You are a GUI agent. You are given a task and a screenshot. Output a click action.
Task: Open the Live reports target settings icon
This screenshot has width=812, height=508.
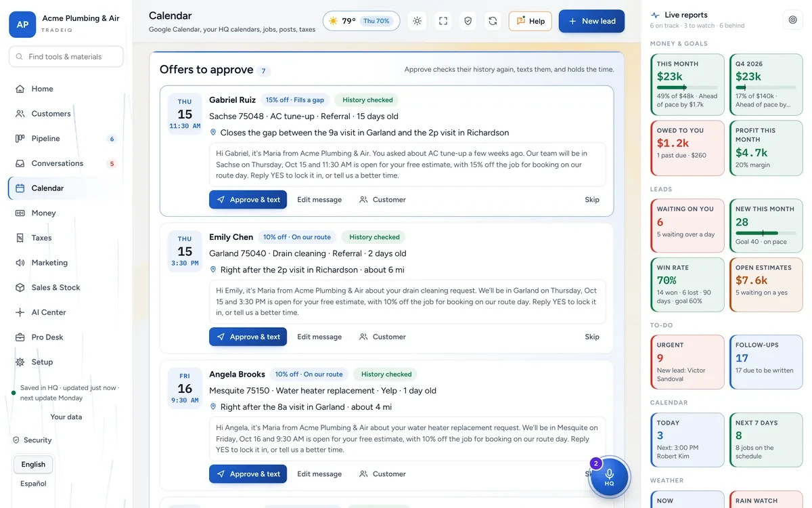pyautogui.click(x=793, y=20)
